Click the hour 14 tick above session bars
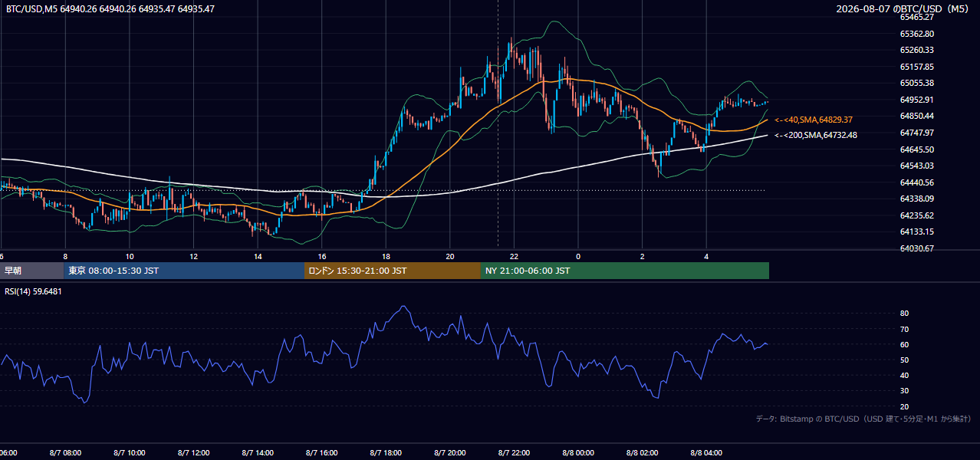This screenshot has height=460, width=980. click(258, 256)
